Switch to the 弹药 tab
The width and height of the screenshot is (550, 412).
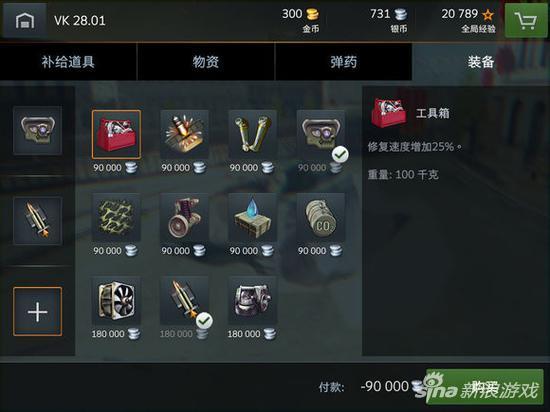pos(343,62)
